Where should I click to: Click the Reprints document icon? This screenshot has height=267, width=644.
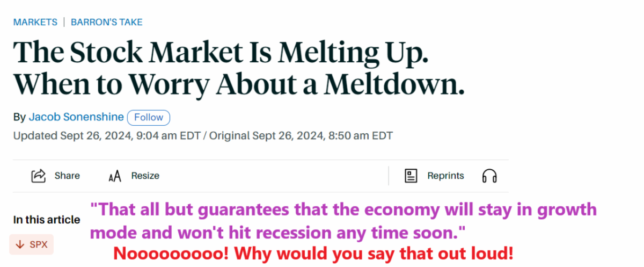[x=411, y=176]
